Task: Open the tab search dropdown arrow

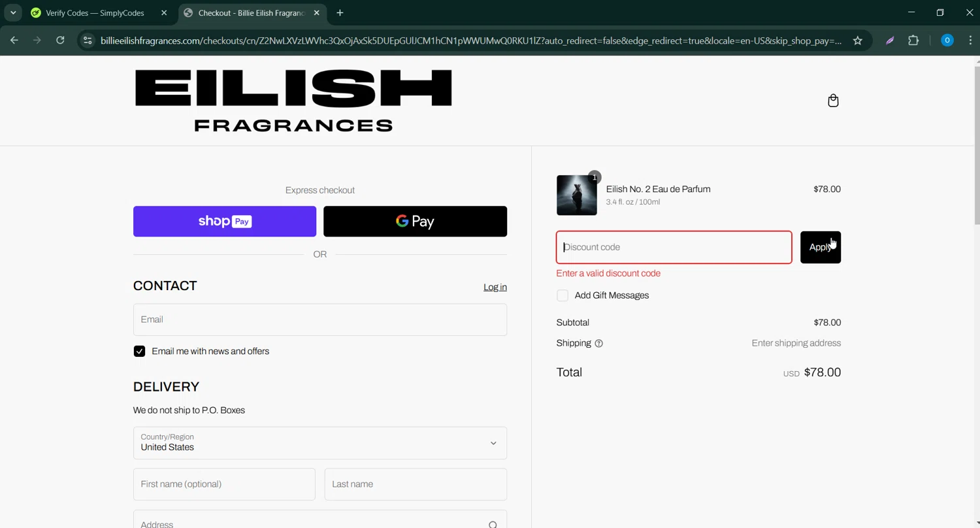Action: (x=13, y=13)
